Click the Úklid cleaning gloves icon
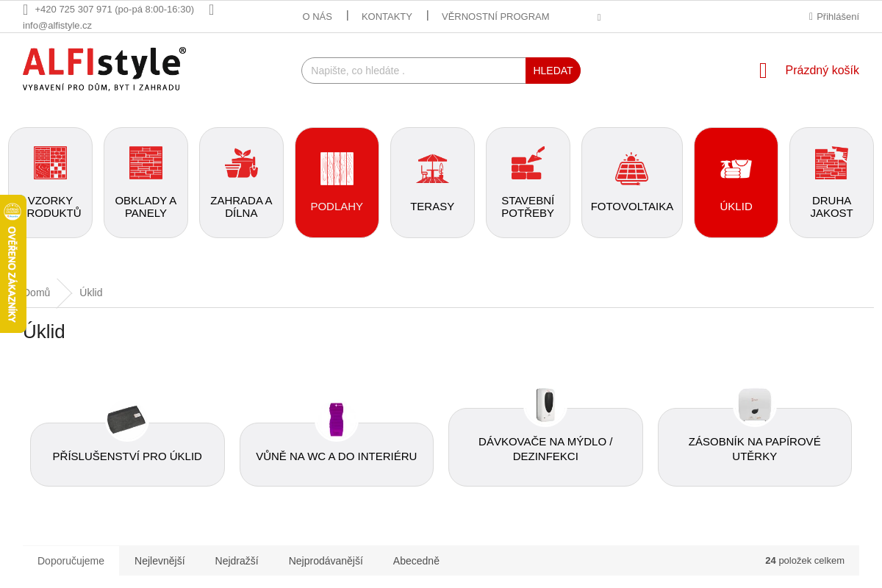The height and width of the screenshot is (588, 882). pyautogui.click(x=736, y=168)
